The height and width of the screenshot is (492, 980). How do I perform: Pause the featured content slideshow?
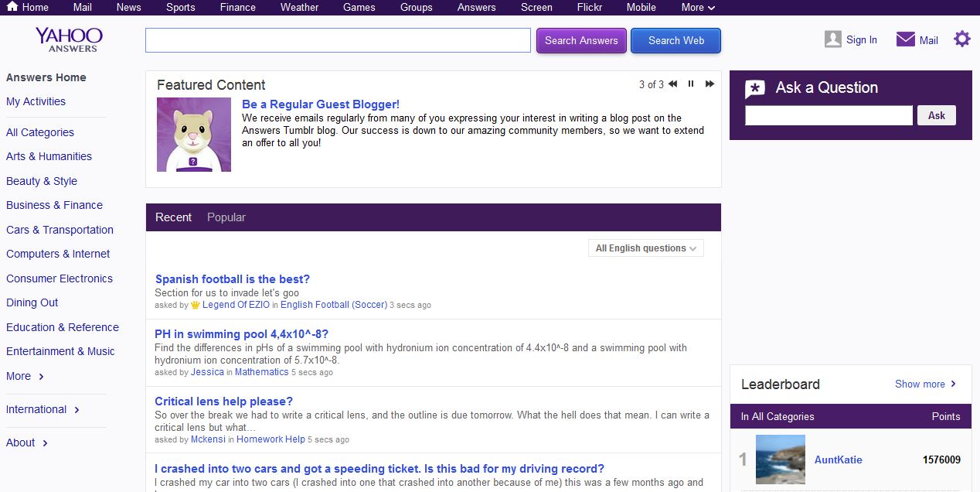(x=691, y=84)
